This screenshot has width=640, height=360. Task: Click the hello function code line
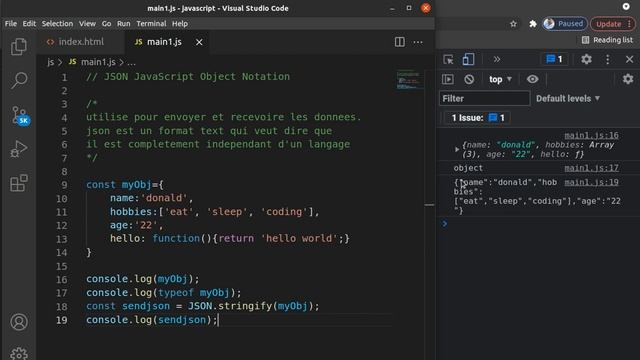(230, 238)
